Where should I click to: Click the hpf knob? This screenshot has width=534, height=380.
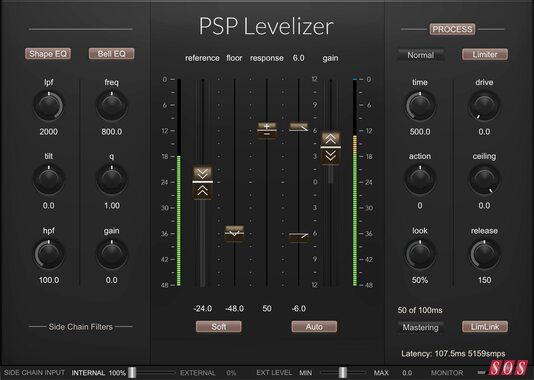point(49,254)
